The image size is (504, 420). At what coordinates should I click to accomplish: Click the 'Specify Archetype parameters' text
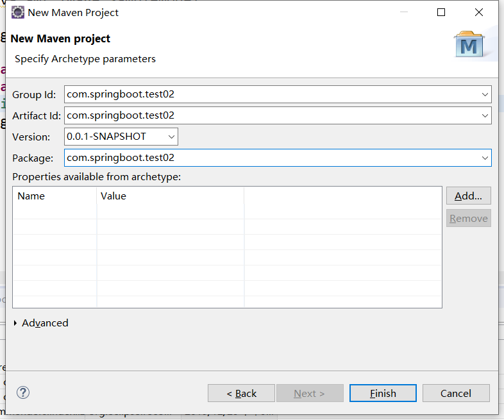tap(85, 59)
